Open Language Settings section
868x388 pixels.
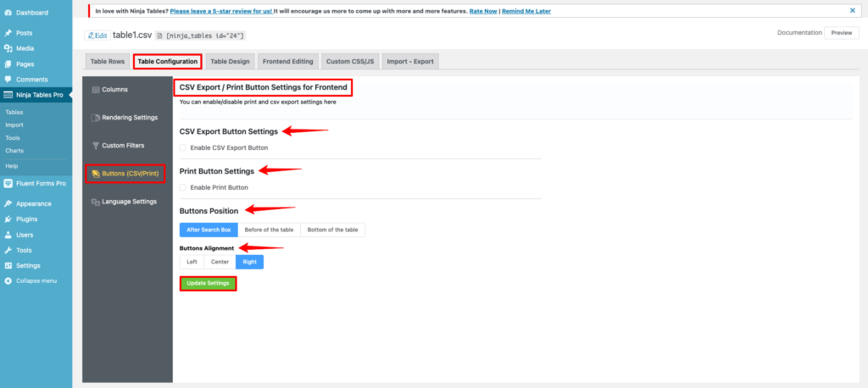click(x=127, y=202)
